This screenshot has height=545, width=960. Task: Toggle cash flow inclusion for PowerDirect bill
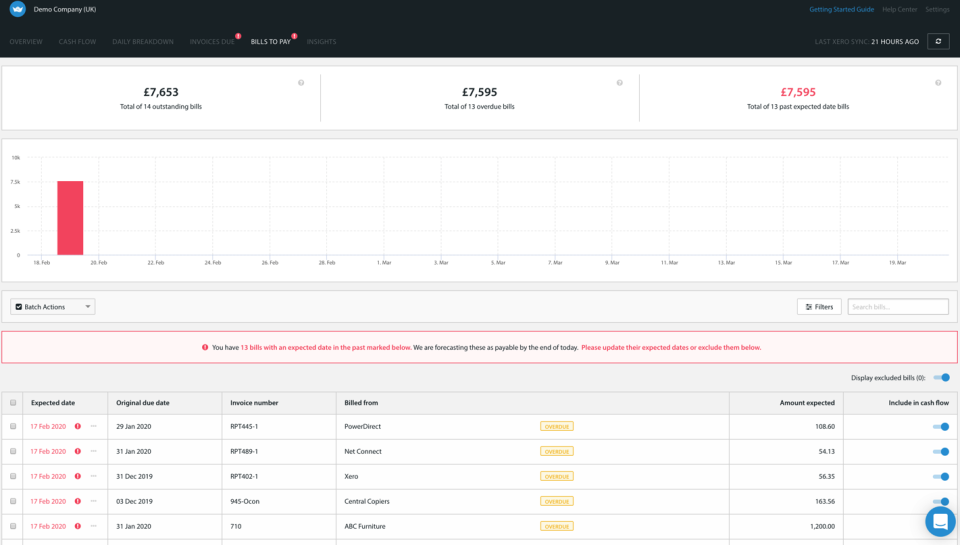941,426
